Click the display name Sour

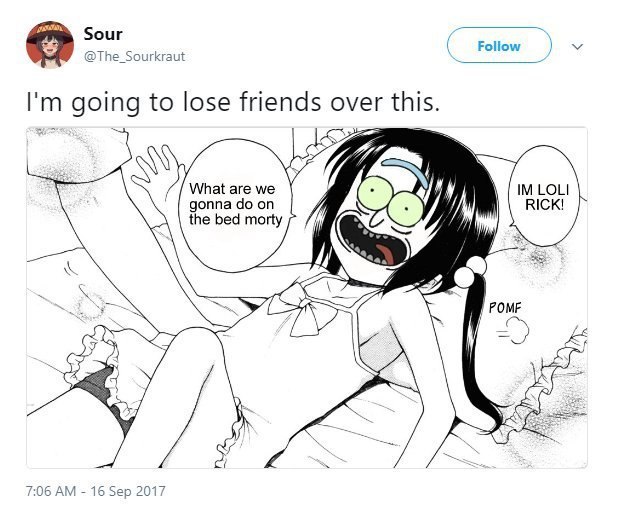103,34
